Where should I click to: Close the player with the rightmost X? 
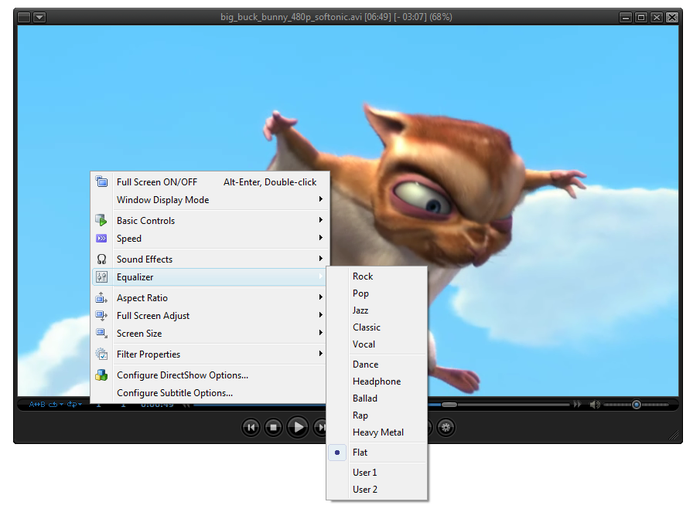pos(672,17)
